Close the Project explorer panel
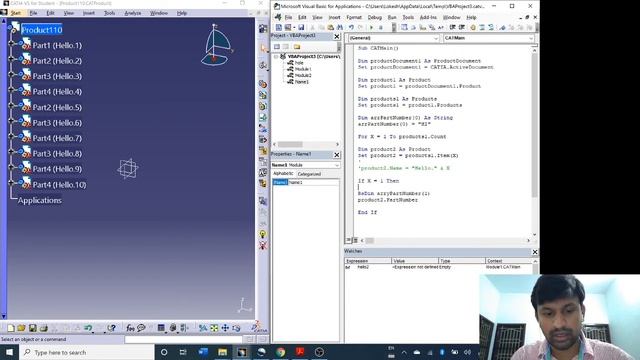Image resolution: width=640 pixels, height=360 pixels. (x=337, y=37)
